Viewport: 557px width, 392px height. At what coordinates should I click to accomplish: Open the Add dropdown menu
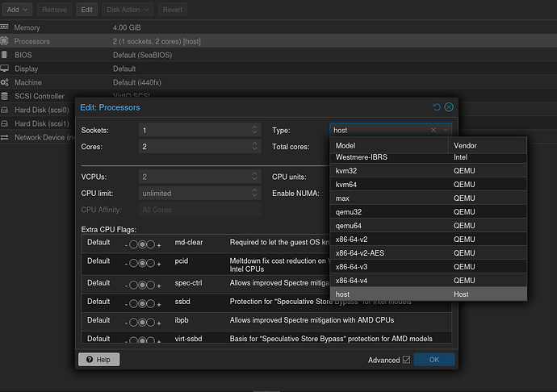[17, 10]
